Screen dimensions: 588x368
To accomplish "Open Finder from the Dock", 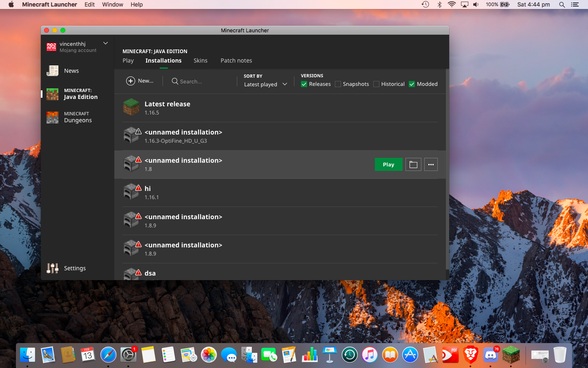I will pyautogui.click(x=28, y=355).
